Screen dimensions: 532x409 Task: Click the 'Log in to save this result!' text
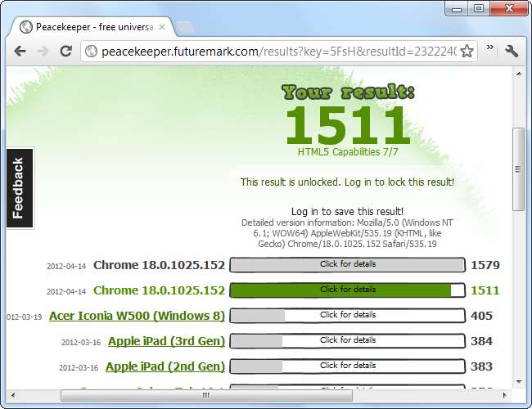[347, 212]
